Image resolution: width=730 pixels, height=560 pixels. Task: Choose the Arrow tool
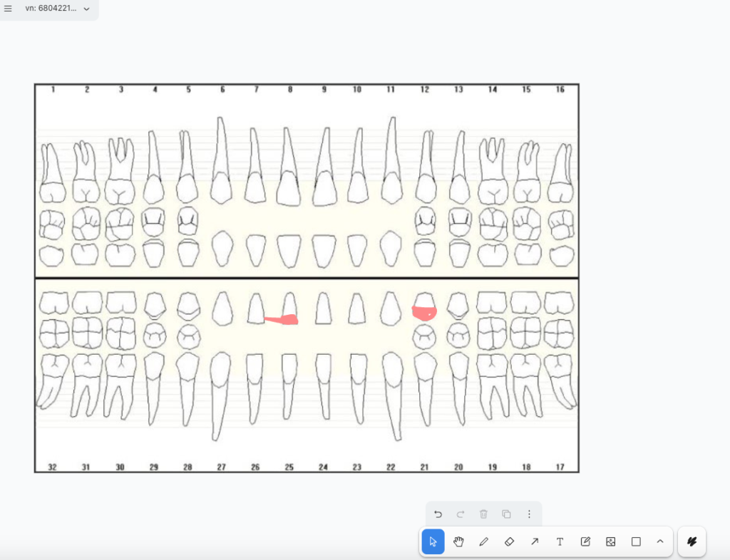click(x=535, y=541)
